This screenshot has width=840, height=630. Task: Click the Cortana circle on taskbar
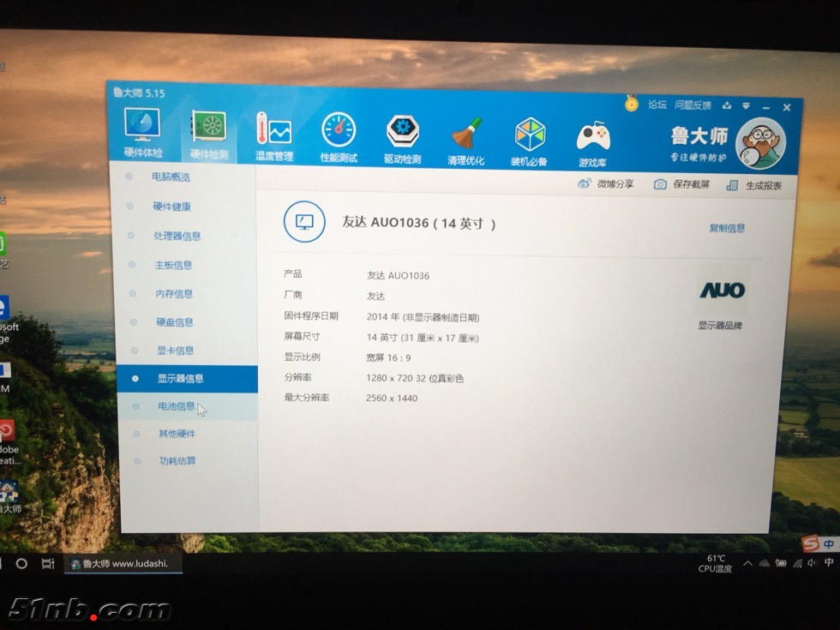[x=21, y=564]
